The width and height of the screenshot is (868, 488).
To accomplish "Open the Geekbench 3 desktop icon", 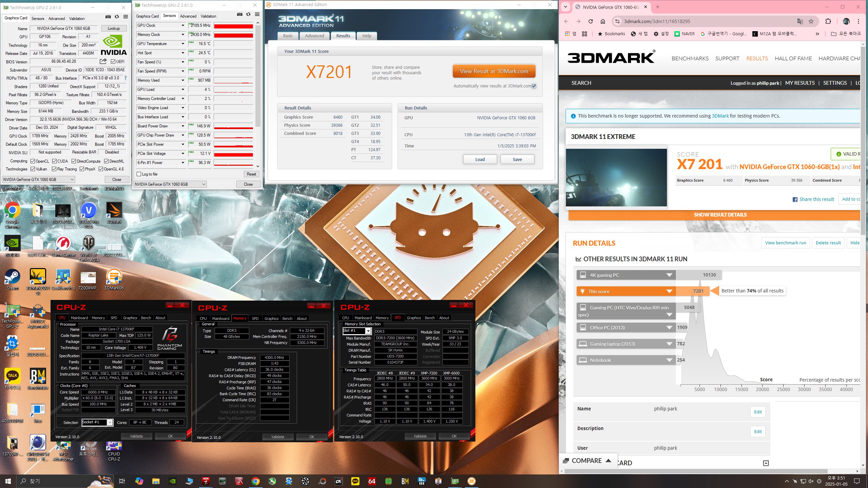I will tap(63, 280).
